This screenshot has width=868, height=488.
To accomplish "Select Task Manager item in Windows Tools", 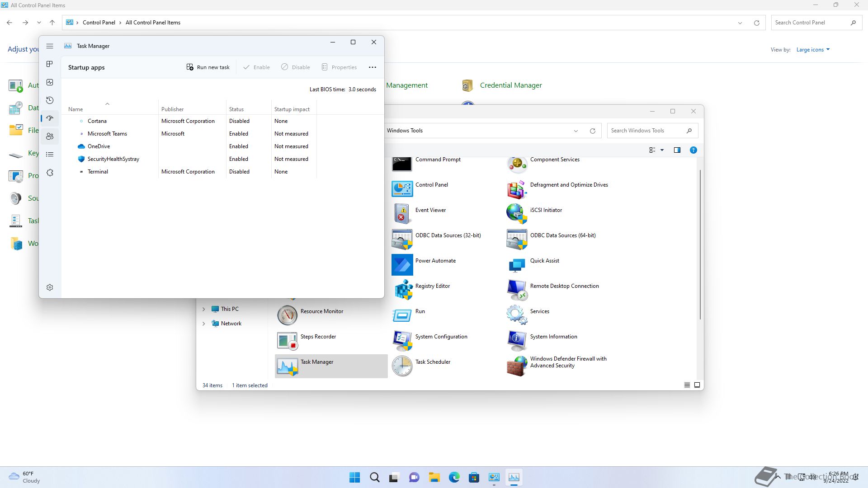I will [x=331, y=366].
